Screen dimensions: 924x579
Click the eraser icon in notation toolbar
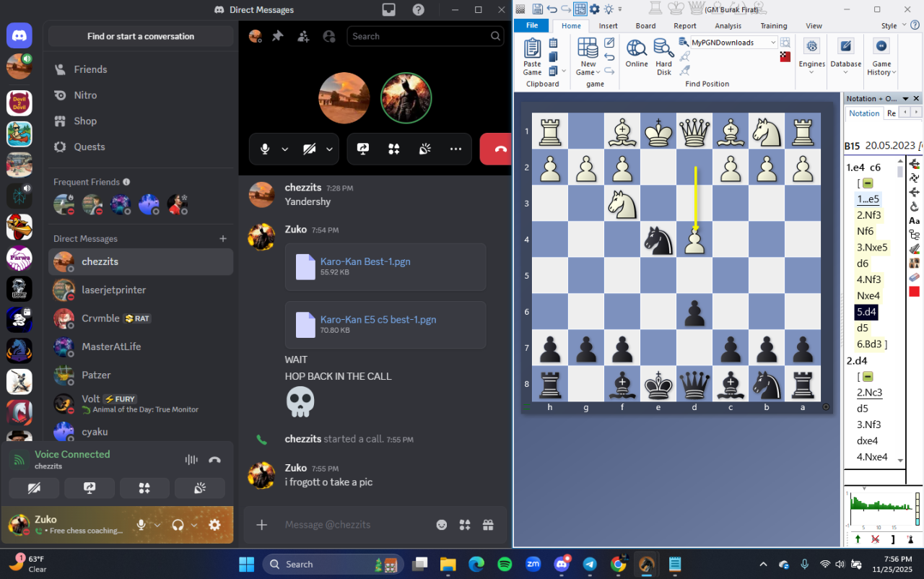click(x=914, y=277)
